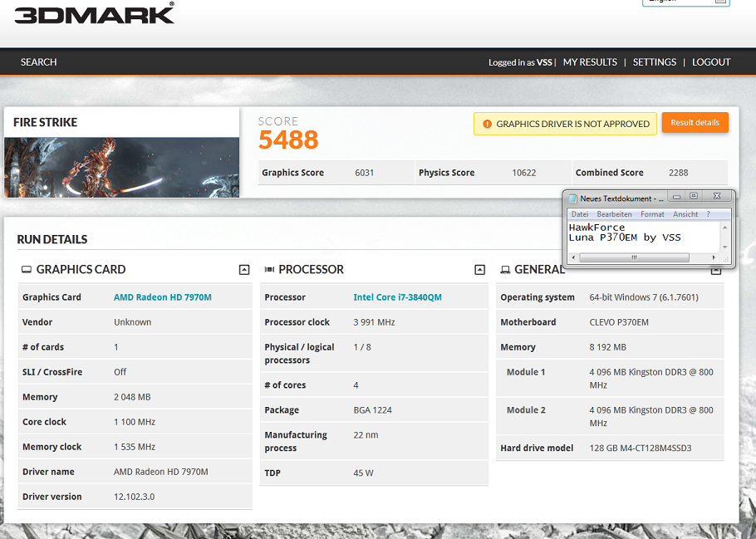Open the Bearbeiten menu in Notepad
Viewport: 756px width, 539px height.
click(614, 214)
